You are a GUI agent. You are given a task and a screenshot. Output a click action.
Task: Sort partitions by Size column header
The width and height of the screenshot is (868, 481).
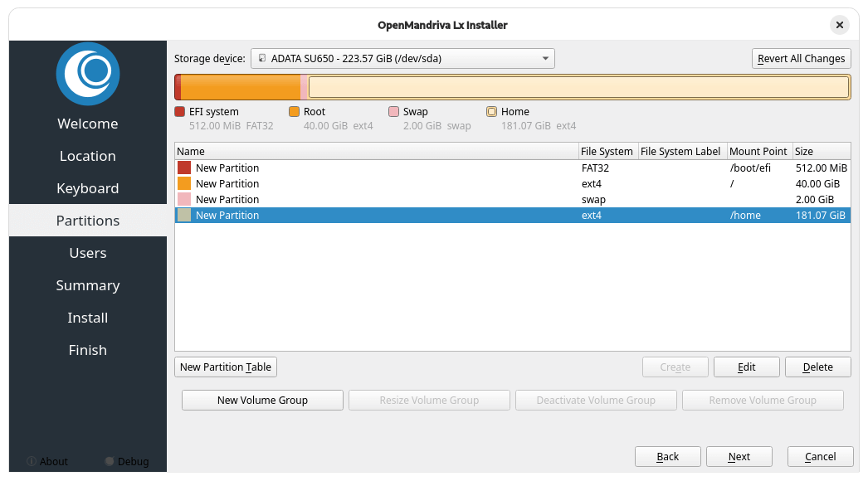tap(820, 152)
